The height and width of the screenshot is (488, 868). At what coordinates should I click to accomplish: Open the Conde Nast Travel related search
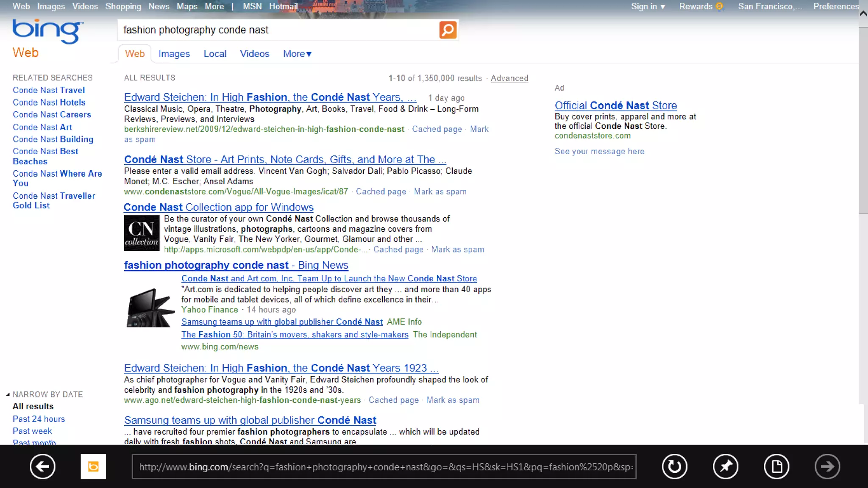pos(49,90)
